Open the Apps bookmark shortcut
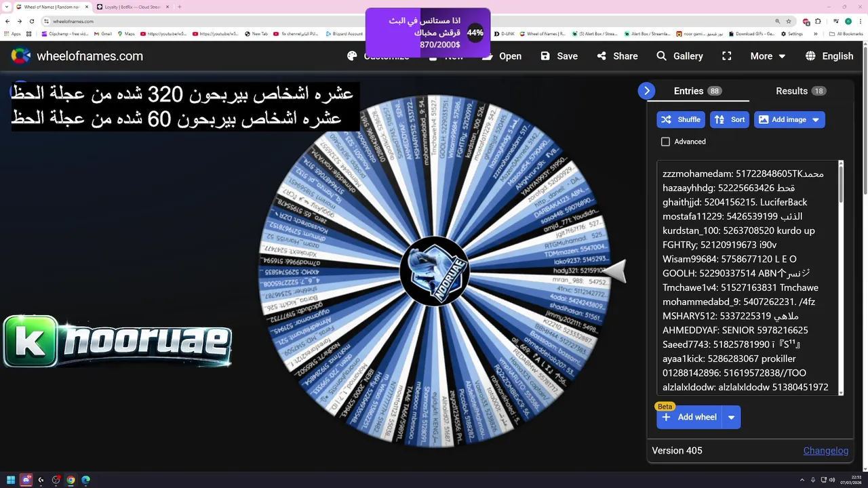Viewport: 868px width, 488px height. [12, 34]
